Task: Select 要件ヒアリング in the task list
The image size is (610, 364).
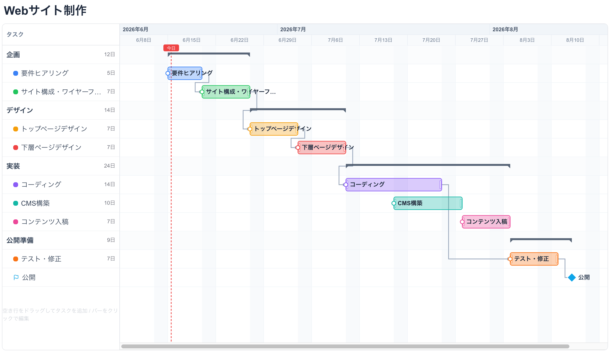Action: click(61, 73)
